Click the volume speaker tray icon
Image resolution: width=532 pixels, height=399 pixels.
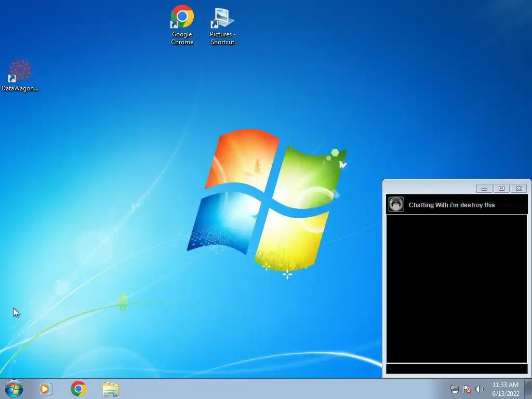tap(480, 389)
